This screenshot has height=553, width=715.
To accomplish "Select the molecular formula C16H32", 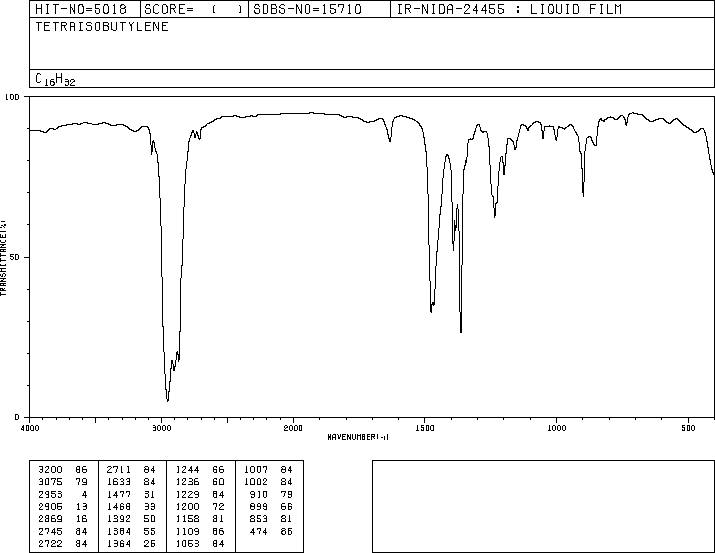I will coord(55,79).
